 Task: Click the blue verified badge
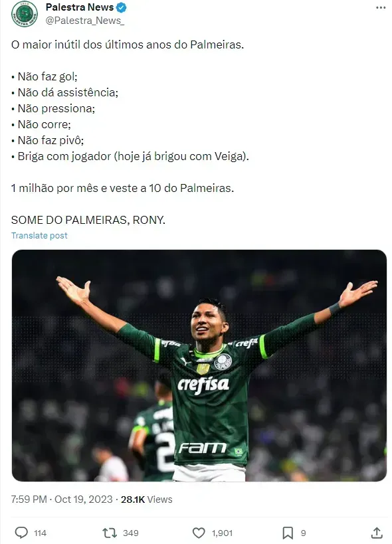121,7
